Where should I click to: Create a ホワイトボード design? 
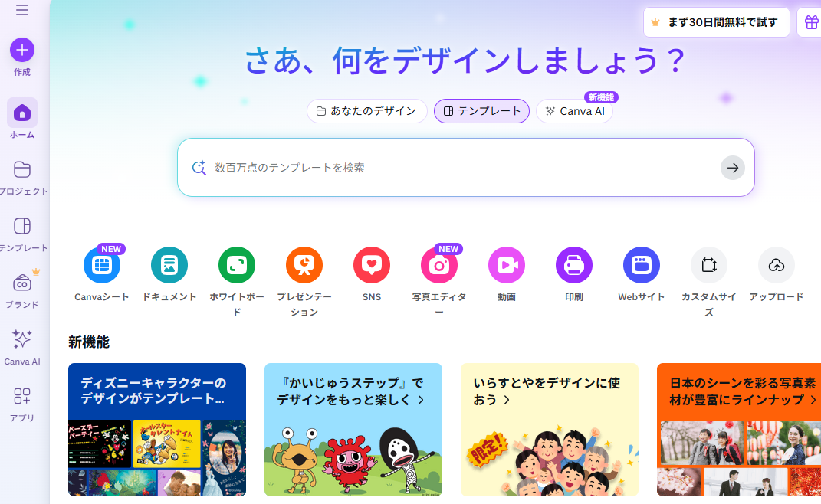point(237,265)
